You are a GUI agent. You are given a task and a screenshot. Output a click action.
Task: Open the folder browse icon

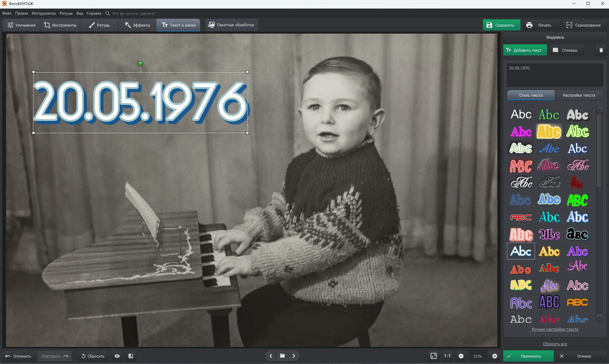tap(282, 356)
